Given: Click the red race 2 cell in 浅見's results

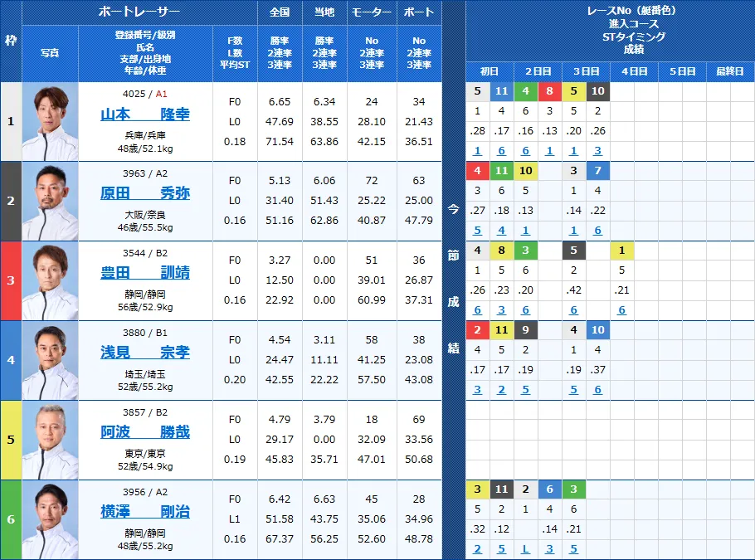Looking at the screenshot, I should point(477,329).
